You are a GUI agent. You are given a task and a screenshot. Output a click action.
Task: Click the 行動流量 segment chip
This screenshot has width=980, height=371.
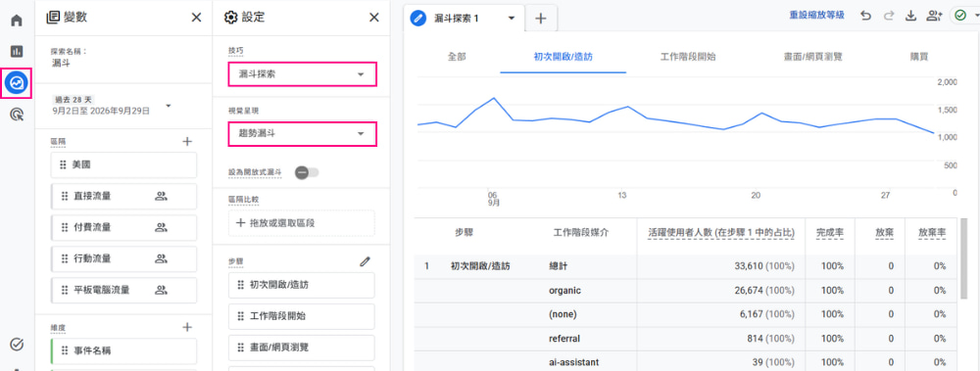pos(123,258)
